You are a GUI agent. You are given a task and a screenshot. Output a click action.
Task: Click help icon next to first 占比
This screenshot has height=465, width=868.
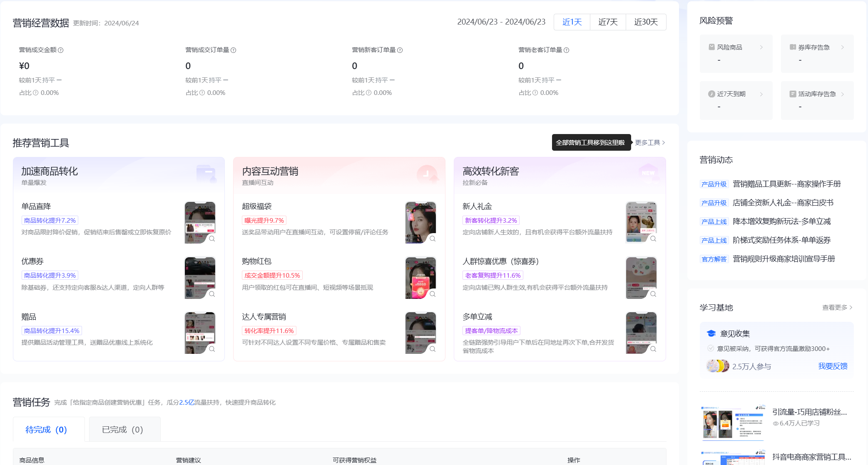coord(36,93)
